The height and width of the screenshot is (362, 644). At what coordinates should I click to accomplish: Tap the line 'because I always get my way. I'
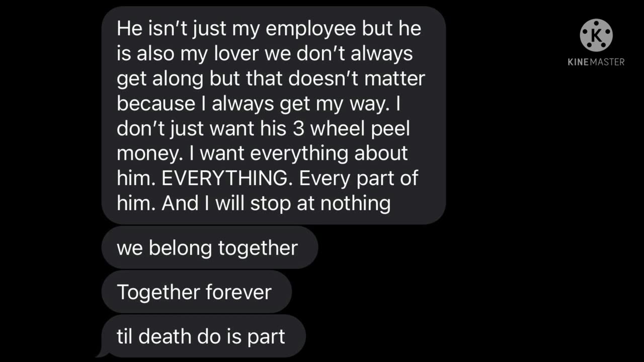(x=267, y=104)
